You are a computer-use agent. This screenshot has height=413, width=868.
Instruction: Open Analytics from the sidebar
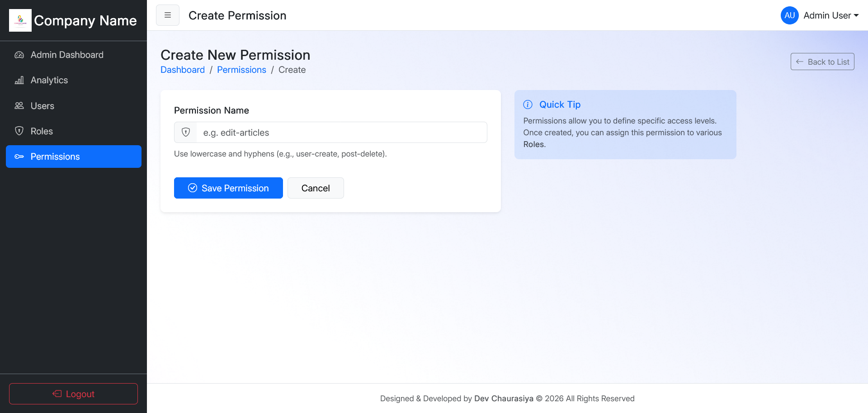pos(49,81)
